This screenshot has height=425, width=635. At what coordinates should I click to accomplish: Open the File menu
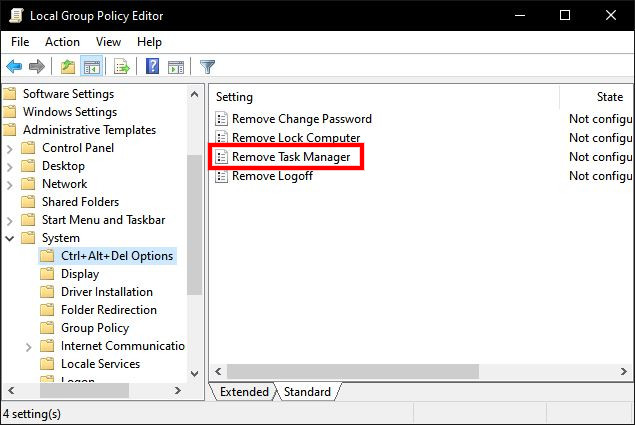point(20,42)
